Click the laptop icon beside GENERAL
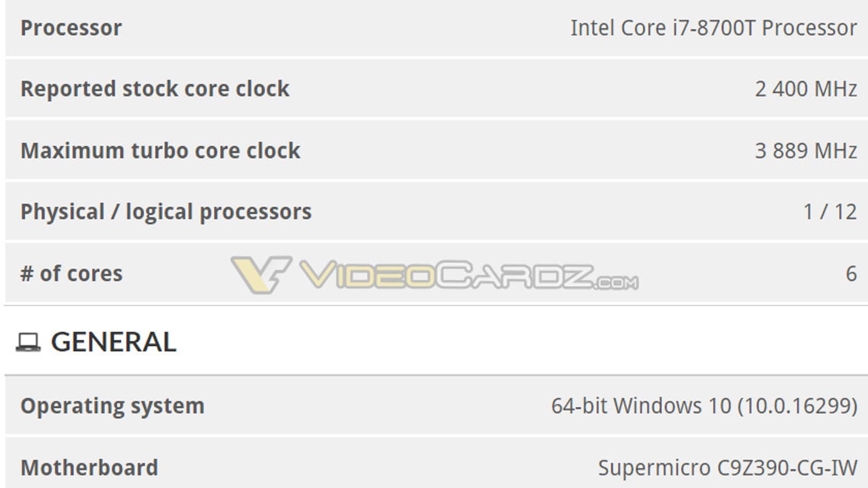The width and height of the screenshot is (868, 488). point(28,343)
